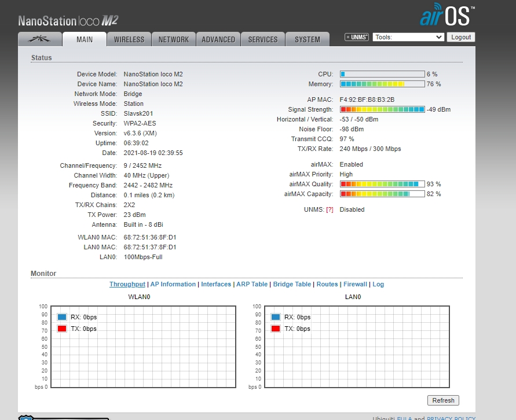The height and width of the screenshot is (420, 516).
Task: Click the CPU usage bar
Action: click(x=382, y=74)
